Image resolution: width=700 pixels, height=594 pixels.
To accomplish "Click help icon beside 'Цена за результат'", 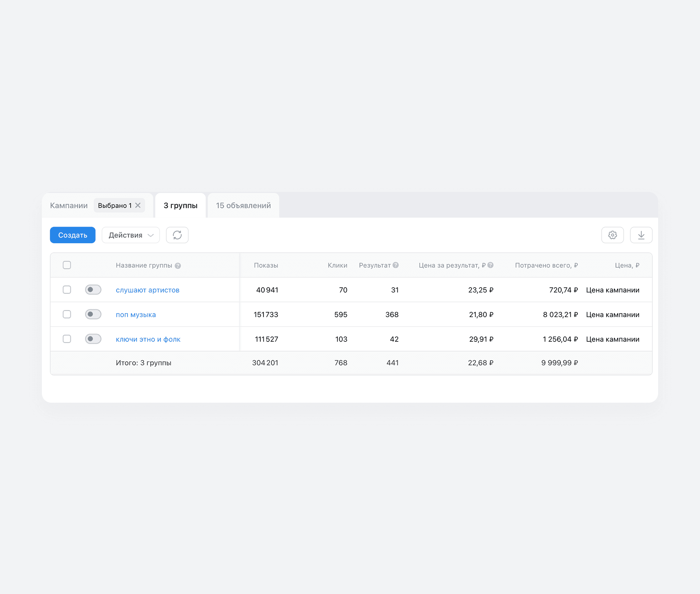I will (490, 265).
